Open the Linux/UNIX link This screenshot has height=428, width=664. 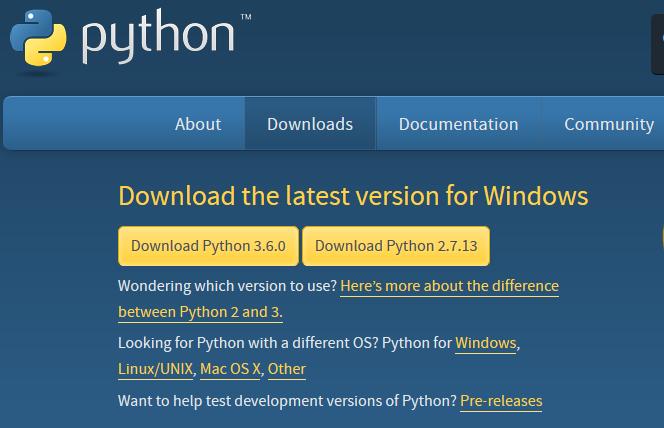coord(155,369)
